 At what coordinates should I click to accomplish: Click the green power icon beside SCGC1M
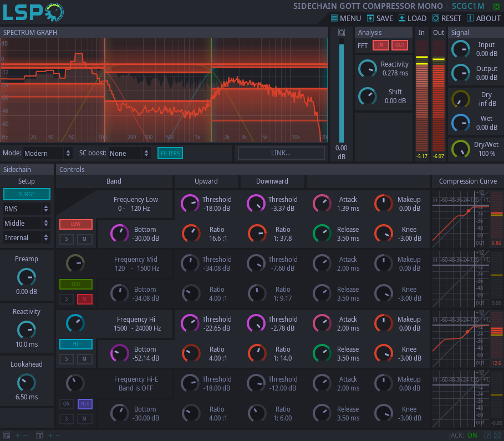click(497, 6)
